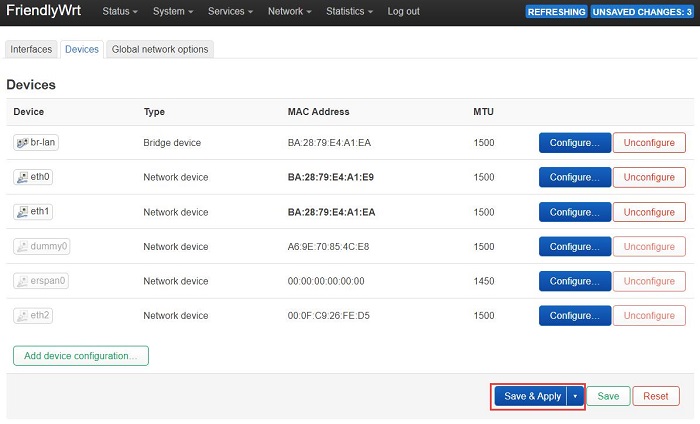Expand the Network dropdown menu
This screenshot has height=424, width=700.
click(x=290, y=12)
